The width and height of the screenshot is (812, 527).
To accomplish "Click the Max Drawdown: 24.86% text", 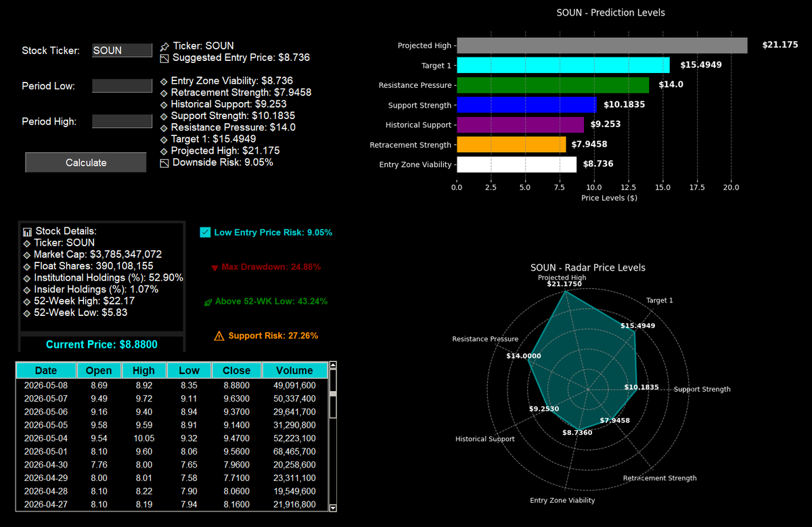I will pos(271,267).
